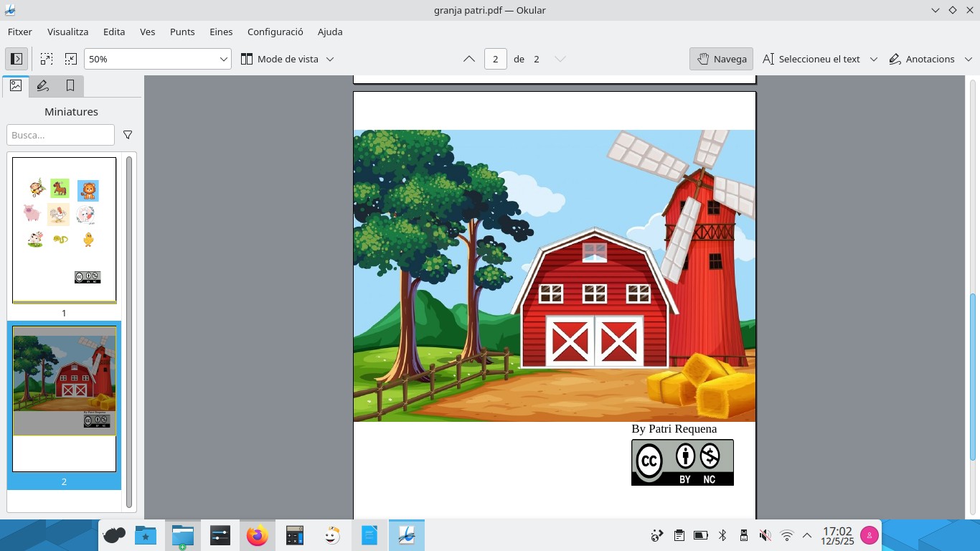Activate the Navega browse tool
The height and width of the screenshot is (551, 980).
click(x=722, y=59)
